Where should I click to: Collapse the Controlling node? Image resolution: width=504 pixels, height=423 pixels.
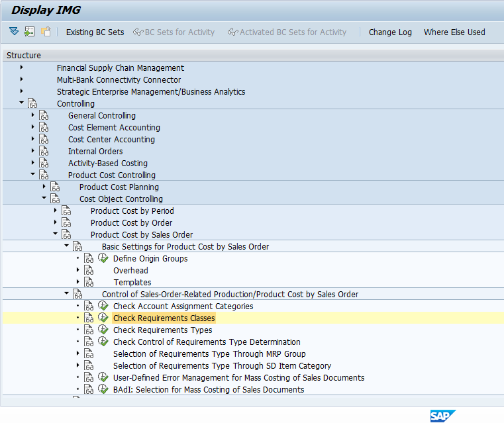22,103
